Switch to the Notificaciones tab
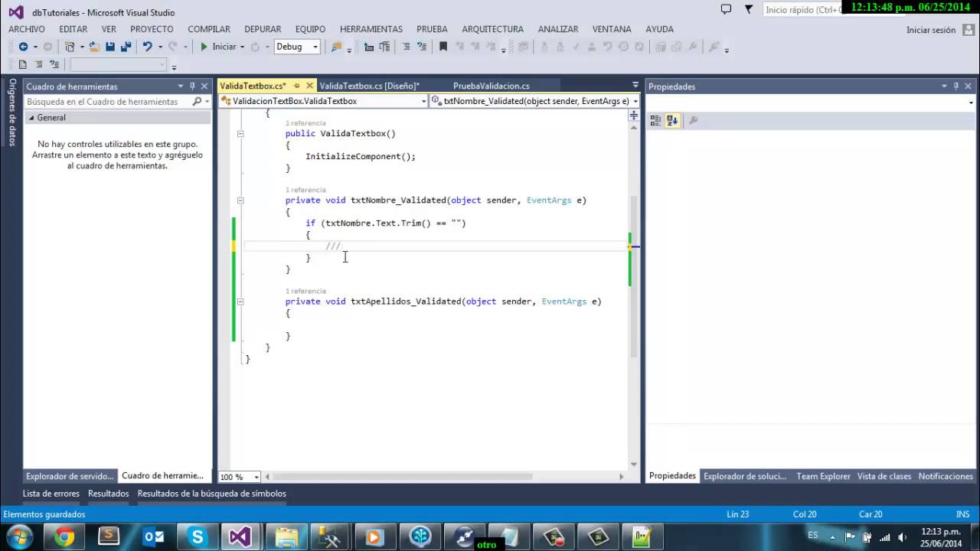 pos(946,476)
